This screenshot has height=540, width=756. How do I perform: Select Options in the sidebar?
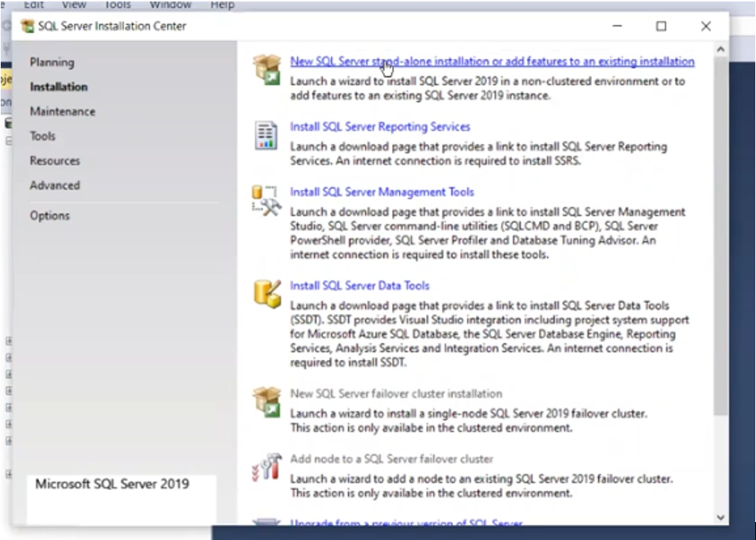[x=49, y=215]
